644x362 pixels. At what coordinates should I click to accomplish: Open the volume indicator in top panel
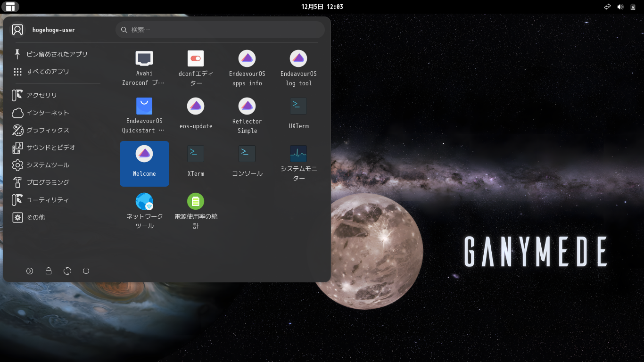click(620, 7)
